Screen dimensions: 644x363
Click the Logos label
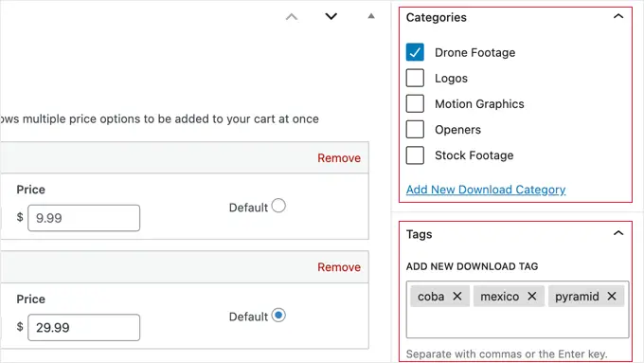[x=451, y=78]
